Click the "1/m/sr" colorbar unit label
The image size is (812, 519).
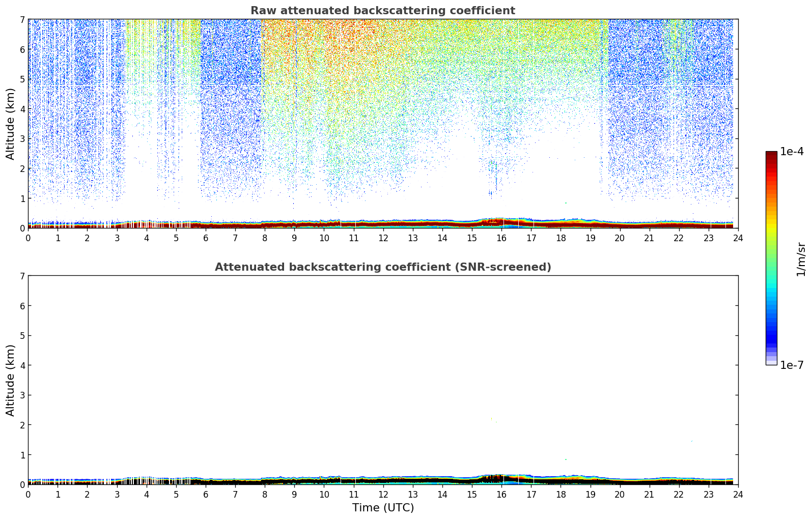coord(801,259)
